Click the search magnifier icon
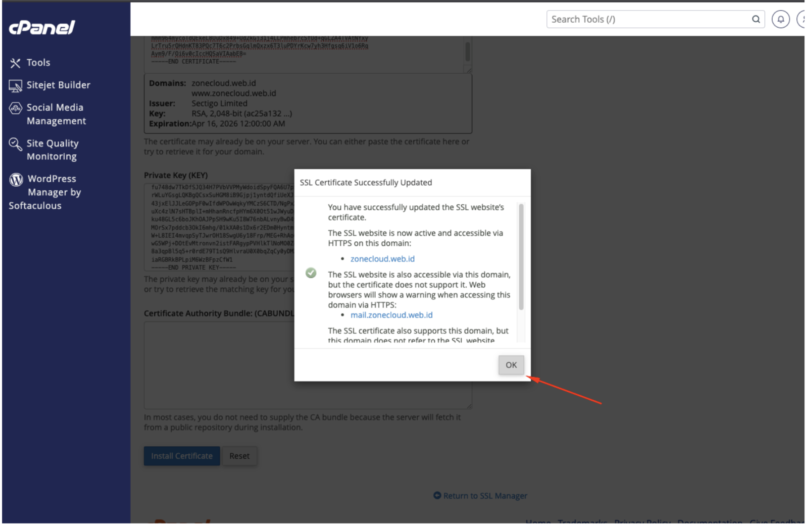Viewport: 812px width, 525px height. pos(756,20)
